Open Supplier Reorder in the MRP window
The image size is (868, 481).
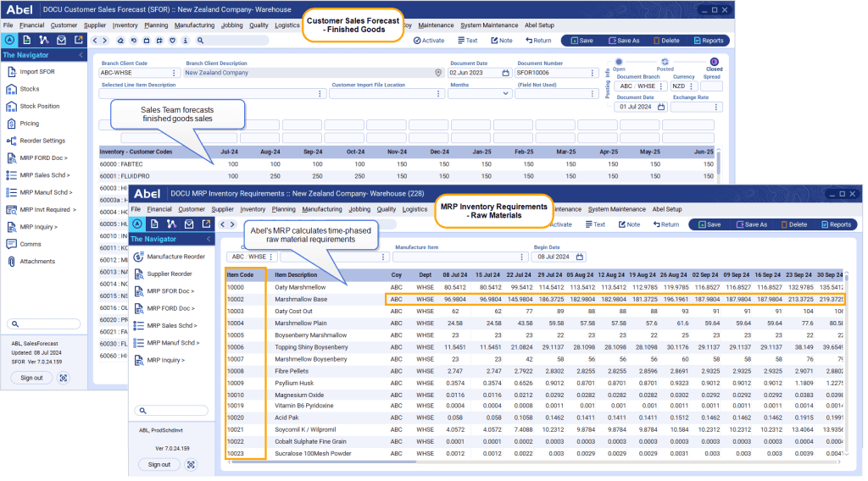click(169, 274)
